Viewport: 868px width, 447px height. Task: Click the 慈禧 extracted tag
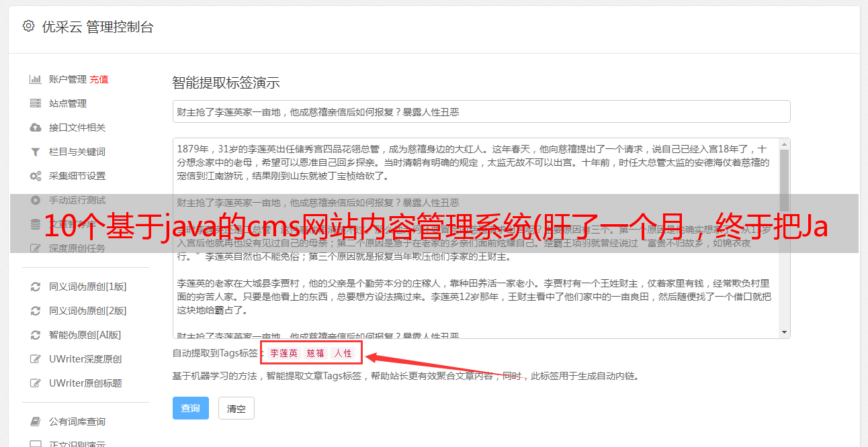point(316,353)
